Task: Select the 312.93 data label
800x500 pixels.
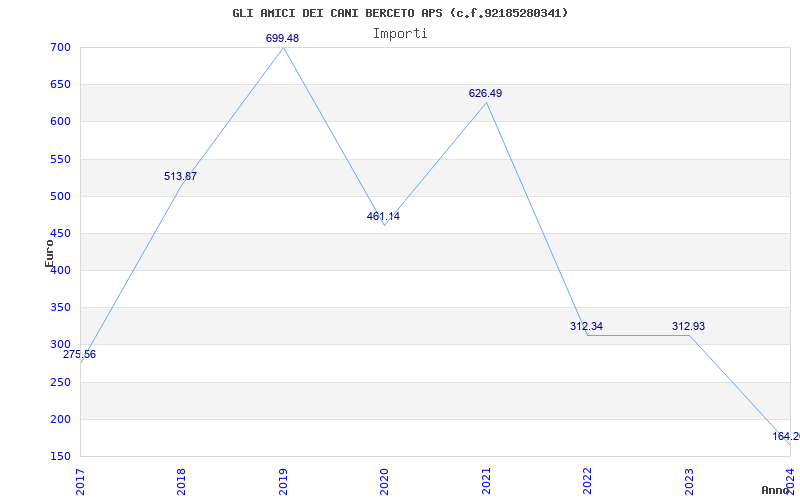Action: point(688,327)
